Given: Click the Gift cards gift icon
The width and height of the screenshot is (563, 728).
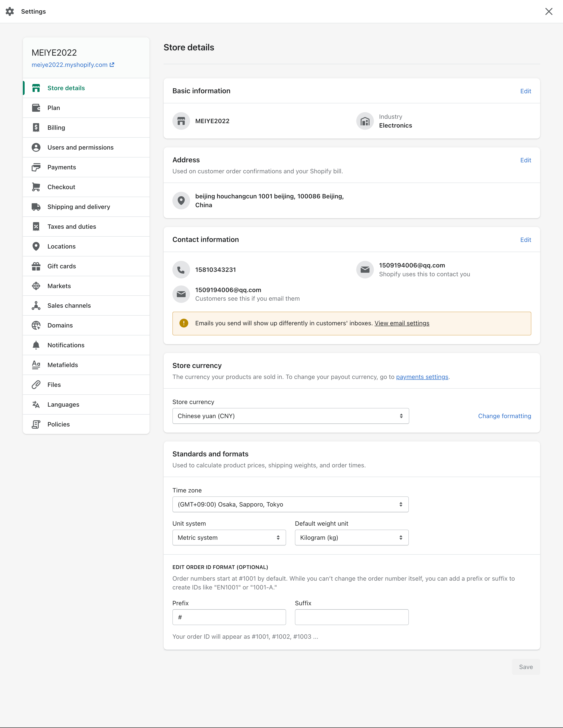Looking at the screenshot, I should pyautogui.click(x=36, y=266).
